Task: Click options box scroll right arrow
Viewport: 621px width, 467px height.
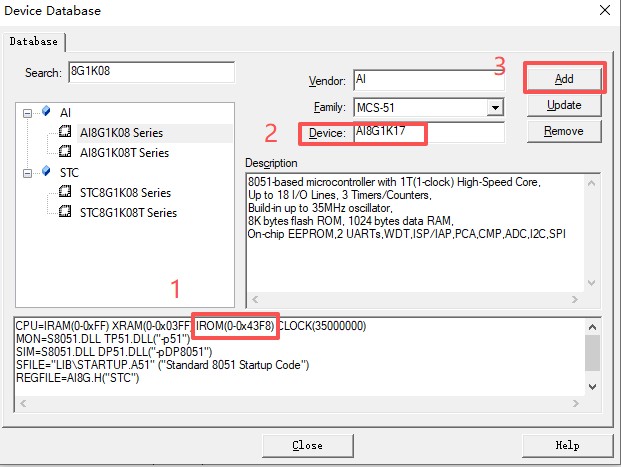Action: point(576,404)
